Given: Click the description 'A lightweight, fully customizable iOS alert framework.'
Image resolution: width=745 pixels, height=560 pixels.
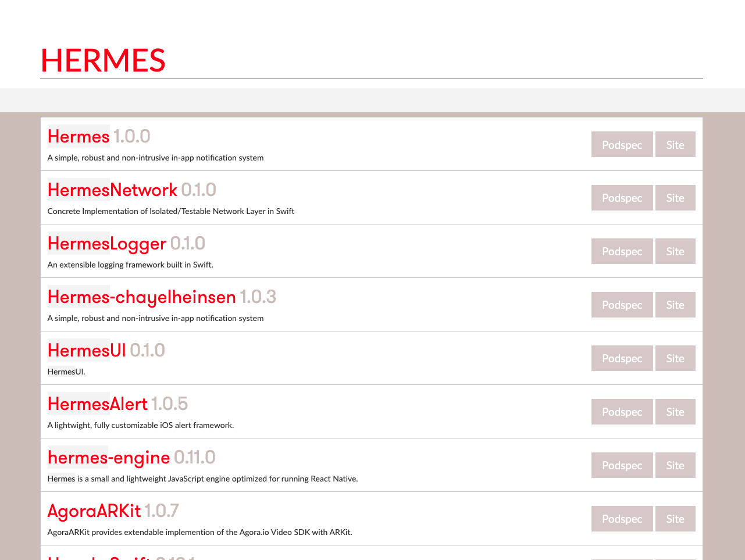Looking at the screenshot, I should pyautogui.click(x=141, y=425).
